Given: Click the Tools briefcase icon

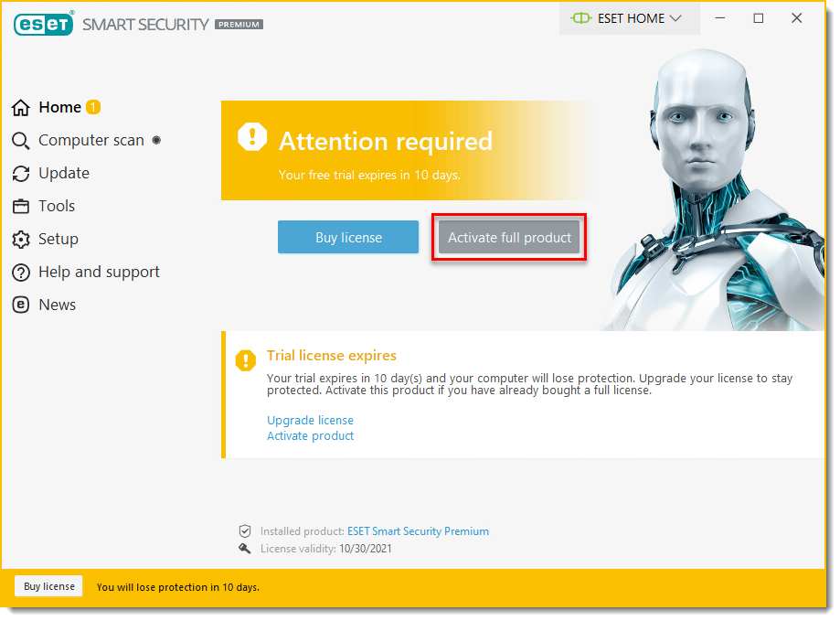Looking at the screenshot, I should (x=21, y=207).
